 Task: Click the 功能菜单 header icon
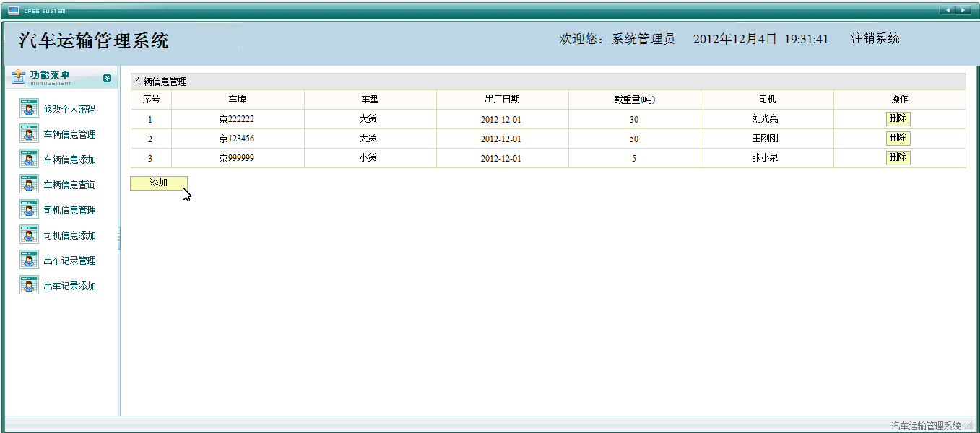click(18, 76)
